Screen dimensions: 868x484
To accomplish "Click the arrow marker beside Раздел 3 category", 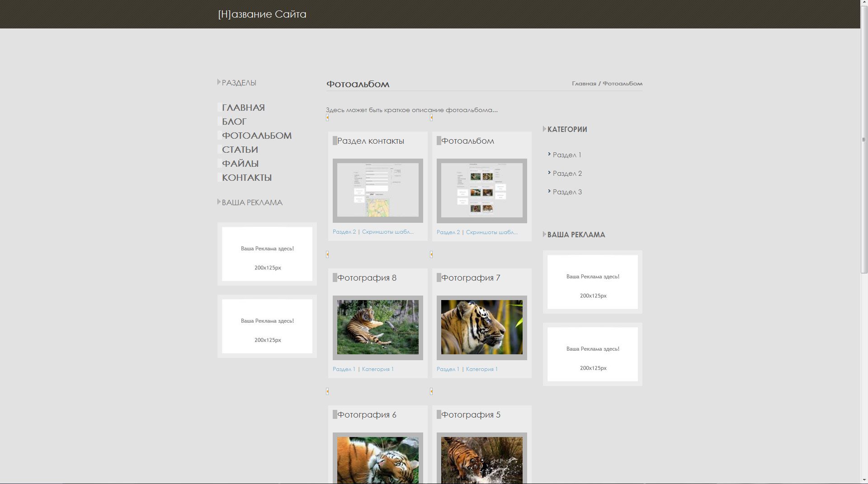I will pos(549,191).
